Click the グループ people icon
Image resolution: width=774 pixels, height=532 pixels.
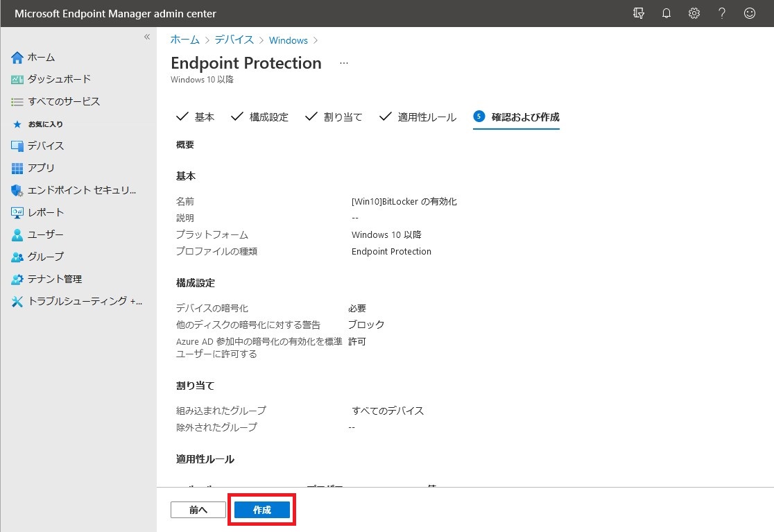pyautogui.click(x=17, y=257)
